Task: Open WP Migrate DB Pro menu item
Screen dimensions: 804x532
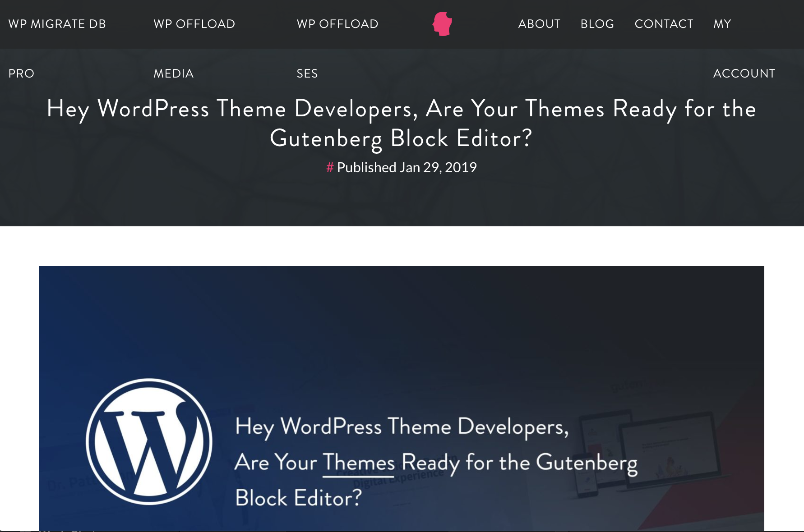Action: tap(57, 48)
